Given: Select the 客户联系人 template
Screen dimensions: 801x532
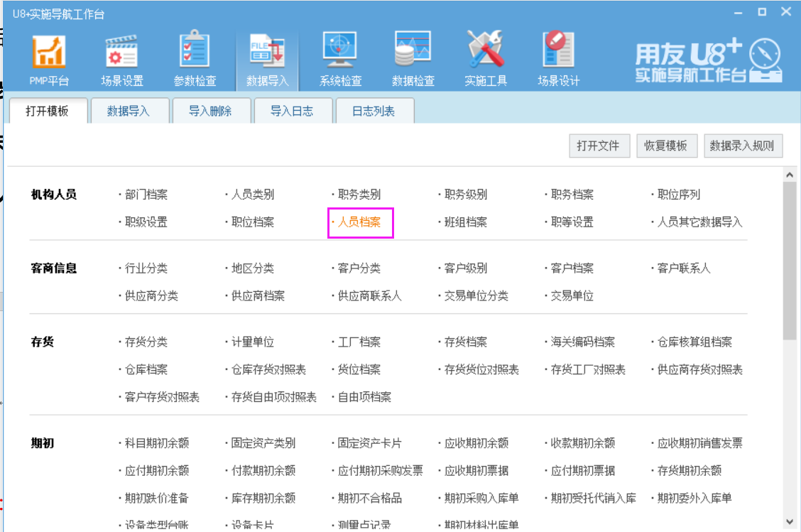Looking at the screenshot, I should [x=684, y=268].
